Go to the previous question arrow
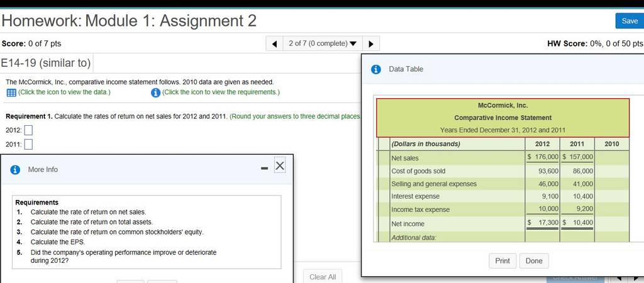The height and width of the screenshot is (283, 644). 274,43
